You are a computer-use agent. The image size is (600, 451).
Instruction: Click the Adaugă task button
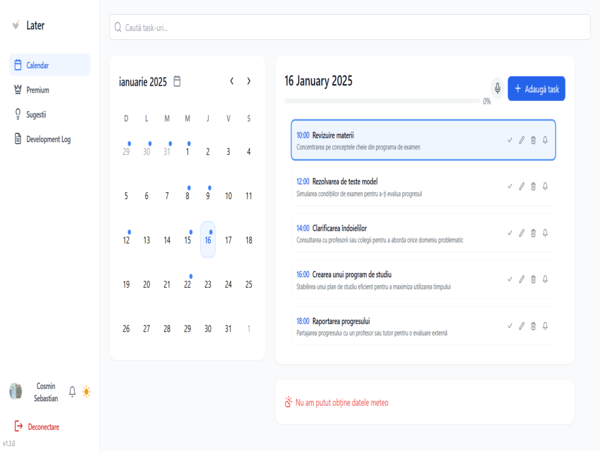(x=536, y=89)
